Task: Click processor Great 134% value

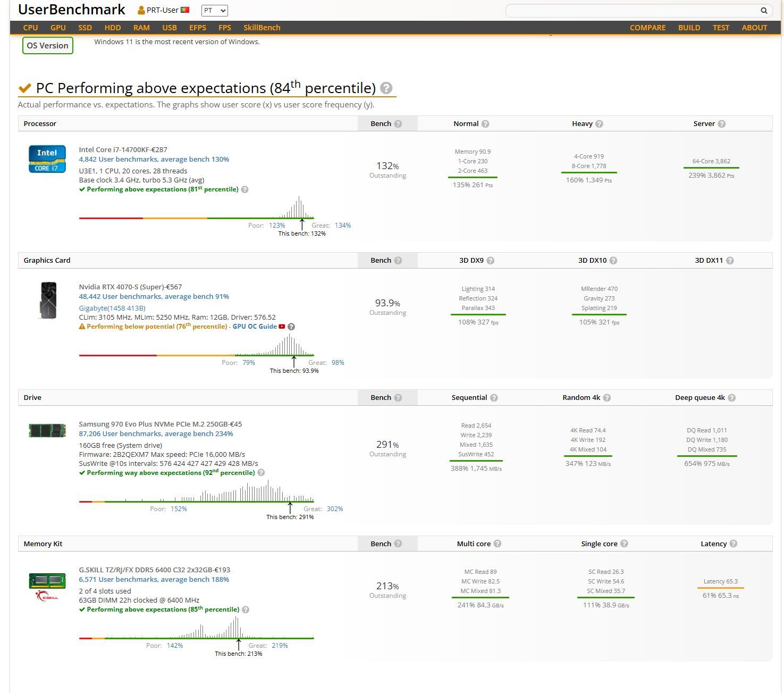Action: (x=343, y=226)
